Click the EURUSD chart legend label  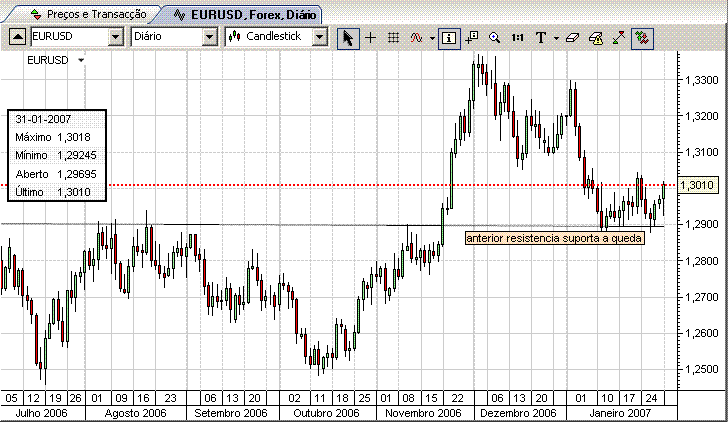coord(48,60)
